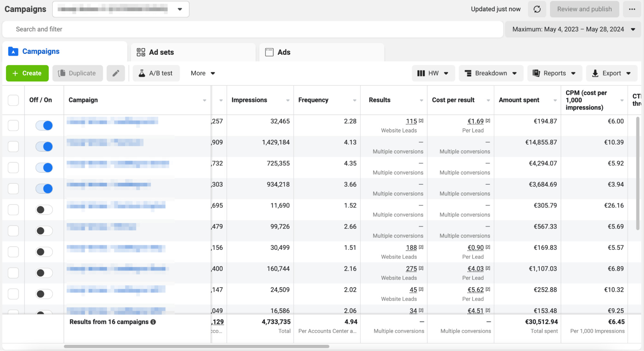The image size is (644, 351).
Task: Switch to the Campaigns tab
Action: coord(65,52)
